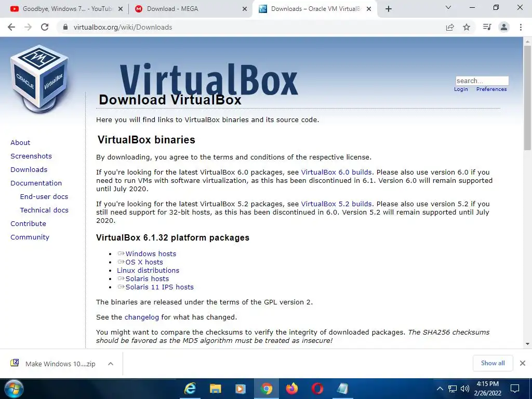Screen dimensions: 532x399
Task: Switch to the Download - MEGA tab
Action: 191,9
